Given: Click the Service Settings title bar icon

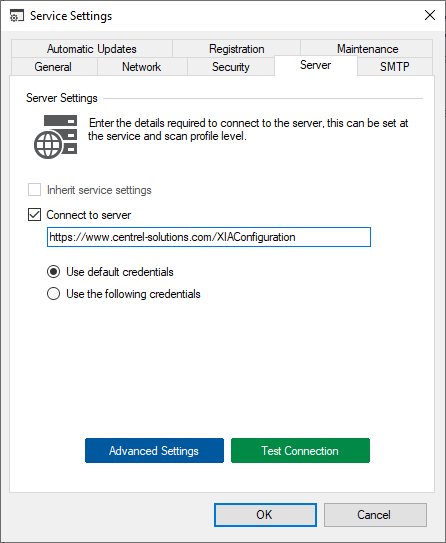Looking at the screenshot, I should click(17, 16).
